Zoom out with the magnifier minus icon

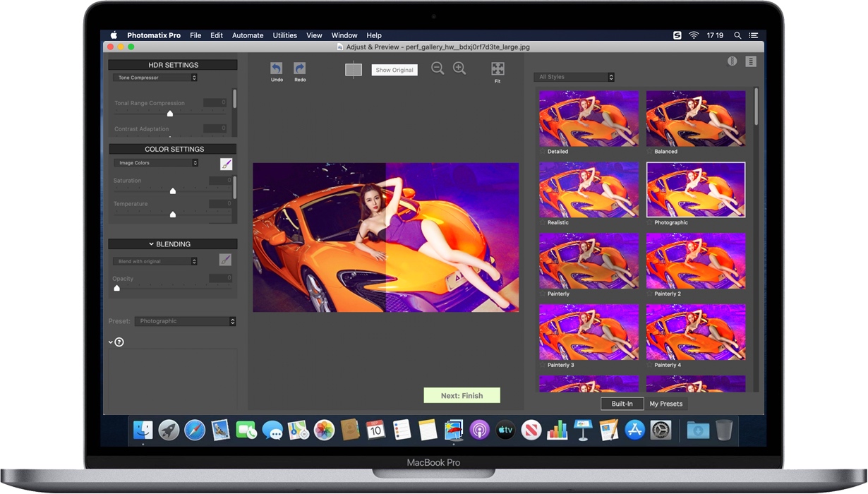tap(438, 68)
